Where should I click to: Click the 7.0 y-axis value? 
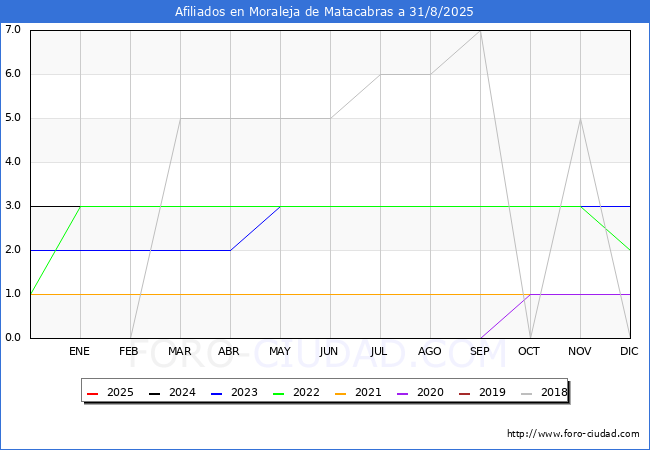point(13,29)
